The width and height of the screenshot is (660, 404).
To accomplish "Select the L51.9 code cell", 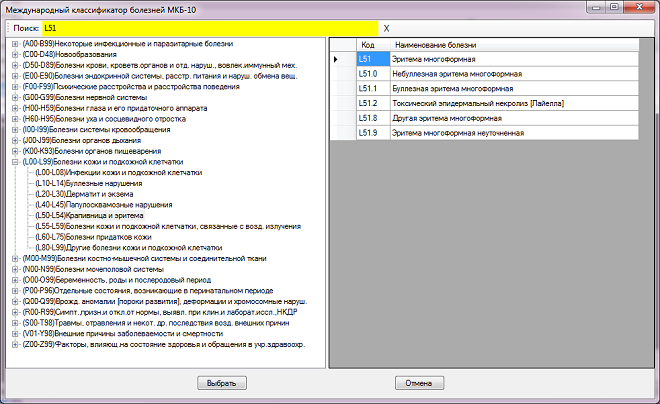I will [x=373, y=133].
